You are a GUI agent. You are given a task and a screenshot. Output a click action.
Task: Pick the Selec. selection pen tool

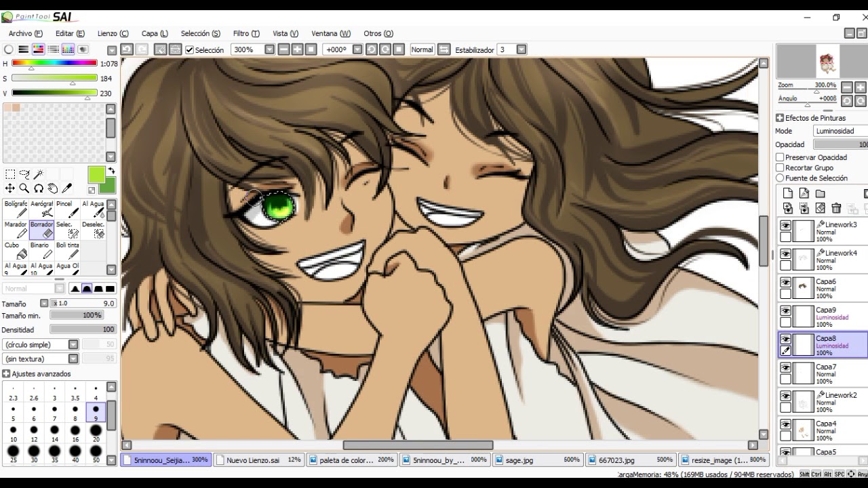(x=67, y=230)
